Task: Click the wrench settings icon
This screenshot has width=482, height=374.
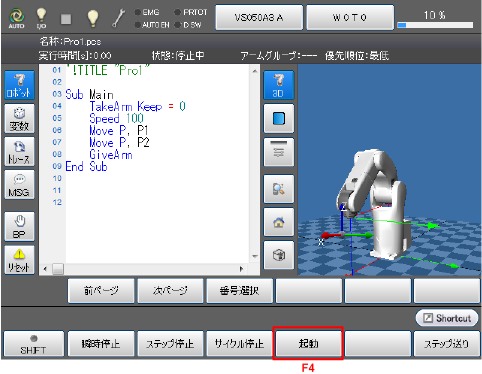Action: [x=118, y=18]
